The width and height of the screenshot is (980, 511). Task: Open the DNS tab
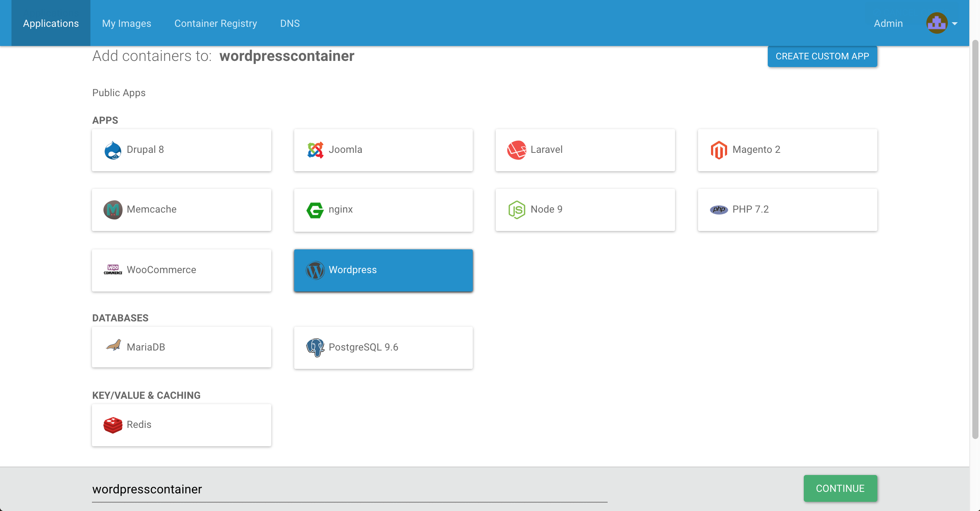point(290,23)
